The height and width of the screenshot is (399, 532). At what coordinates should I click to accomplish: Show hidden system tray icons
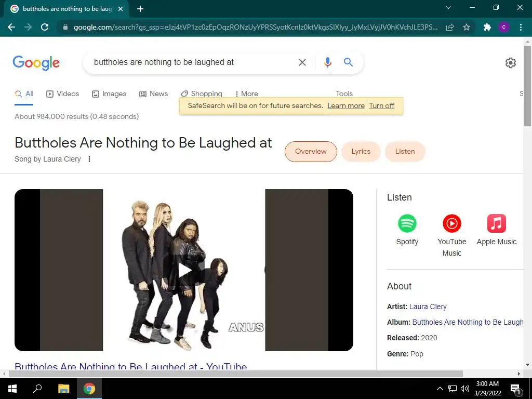click(x=440, y=389)
